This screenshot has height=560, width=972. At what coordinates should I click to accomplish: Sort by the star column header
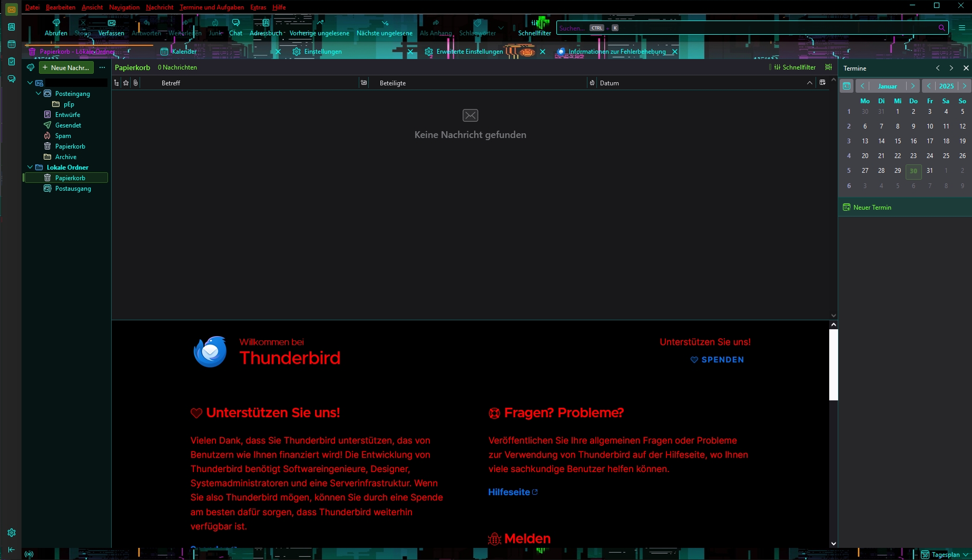pos(126,83)
